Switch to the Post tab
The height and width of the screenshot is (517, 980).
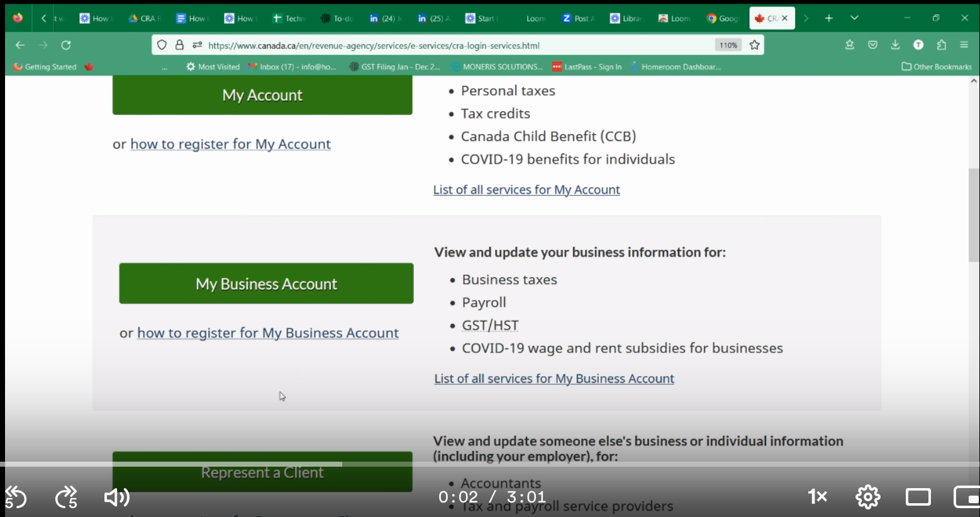coord(579,18)
